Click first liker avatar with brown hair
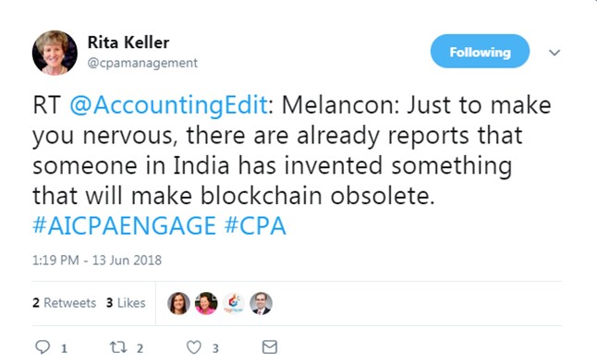 click(178, 303)
